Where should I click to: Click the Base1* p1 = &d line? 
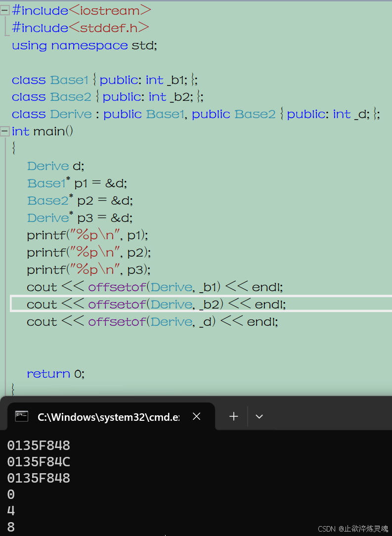(77, 183)
